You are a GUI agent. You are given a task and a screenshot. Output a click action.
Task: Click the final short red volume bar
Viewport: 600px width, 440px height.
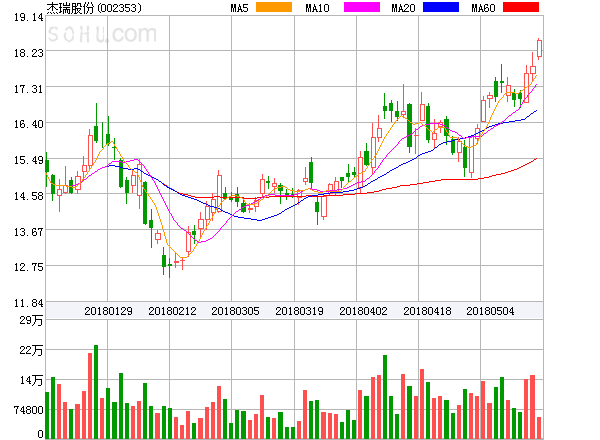(x=539, y=428)
